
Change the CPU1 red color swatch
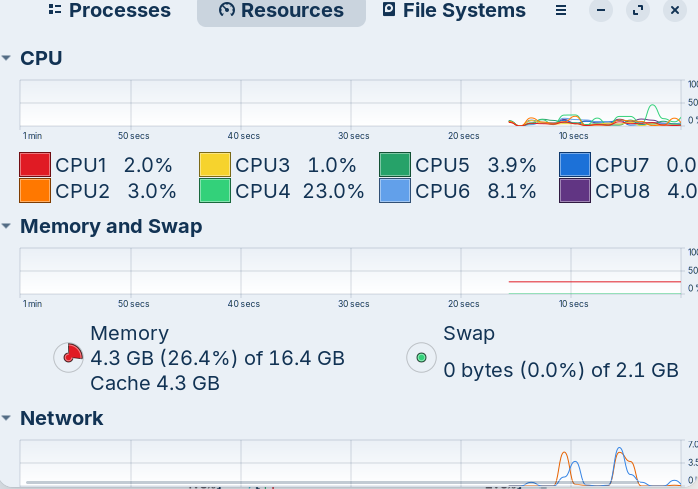pyautogui.click(x=35, y=165)
